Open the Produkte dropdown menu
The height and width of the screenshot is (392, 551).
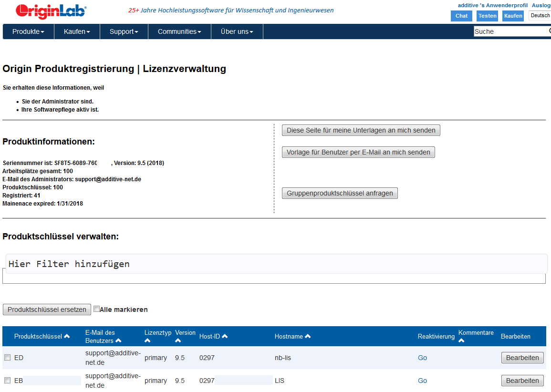click(29, 31)
